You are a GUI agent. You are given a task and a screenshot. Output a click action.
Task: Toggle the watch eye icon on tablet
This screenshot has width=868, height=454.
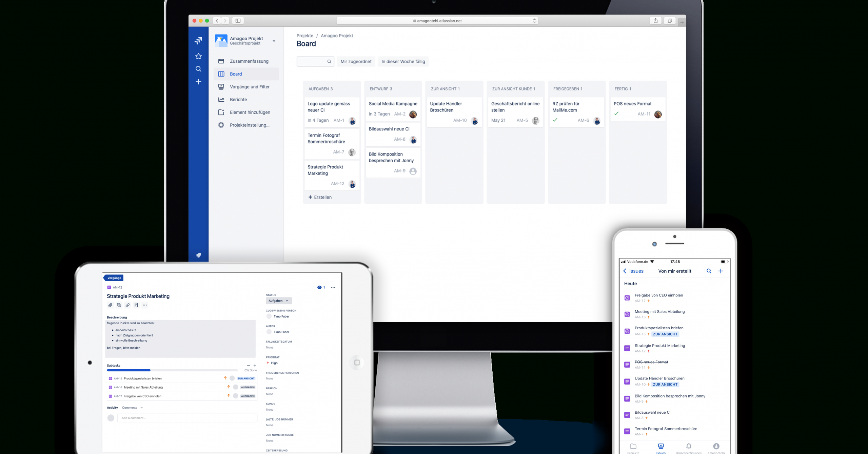319,287
